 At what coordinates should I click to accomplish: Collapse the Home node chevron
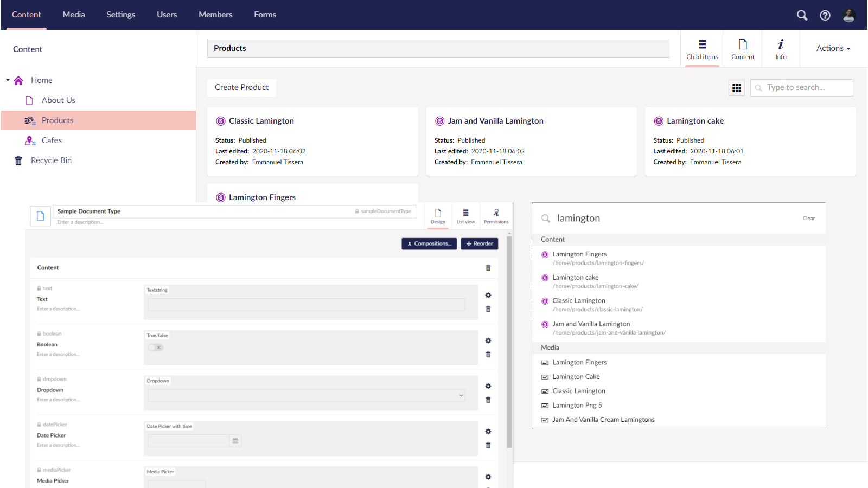pos(7,80)
